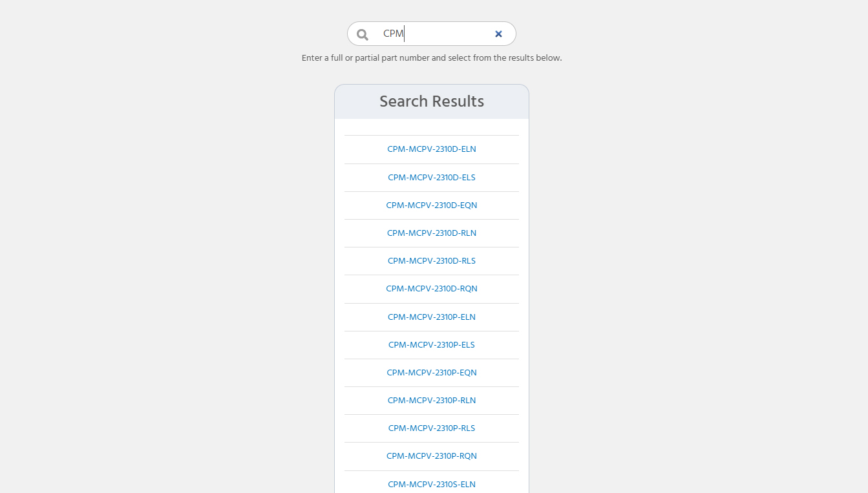The width and height of the screenshot is (868, 493).
Task: Select part number CPM-MCPV-2310D-ELN
Action: click(x=431, y=149)
